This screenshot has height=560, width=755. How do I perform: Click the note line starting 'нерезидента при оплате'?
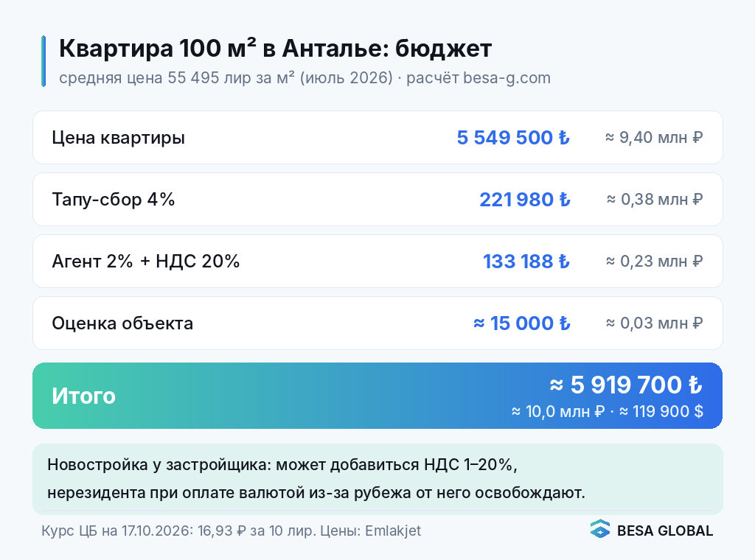[x=316, y=493]
